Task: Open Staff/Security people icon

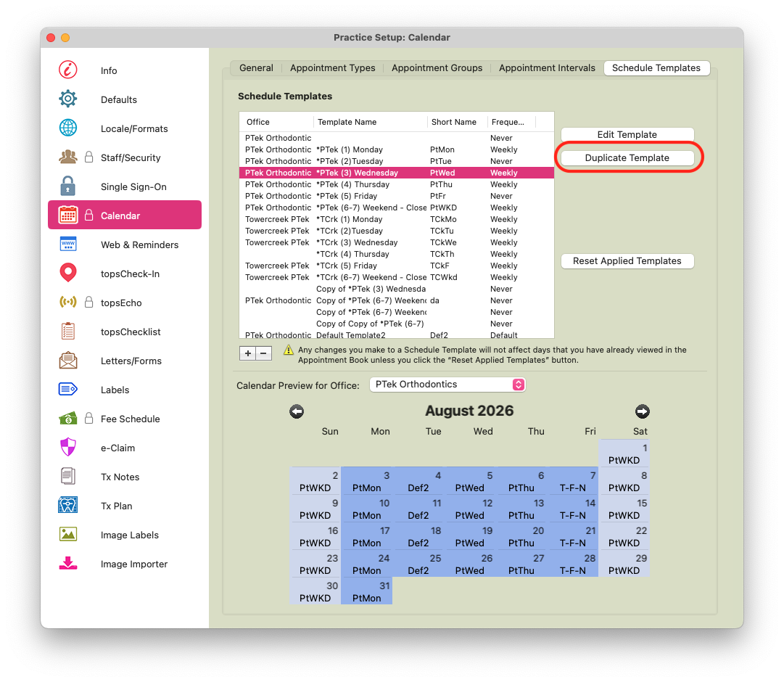Action: (x=68, y=157)
